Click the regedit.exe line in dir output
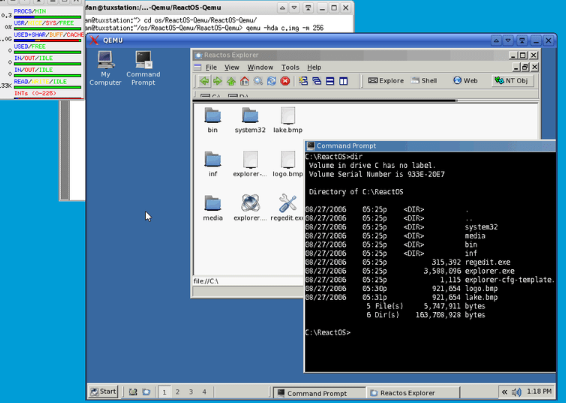Screen dimensions: 566x403 pyautogui.click(x=408, y=262)
